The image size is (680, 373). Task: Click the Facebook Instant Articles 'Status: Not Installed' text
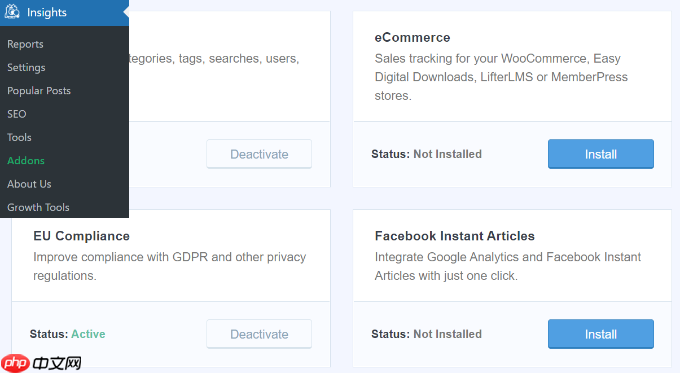coord(426,334)
